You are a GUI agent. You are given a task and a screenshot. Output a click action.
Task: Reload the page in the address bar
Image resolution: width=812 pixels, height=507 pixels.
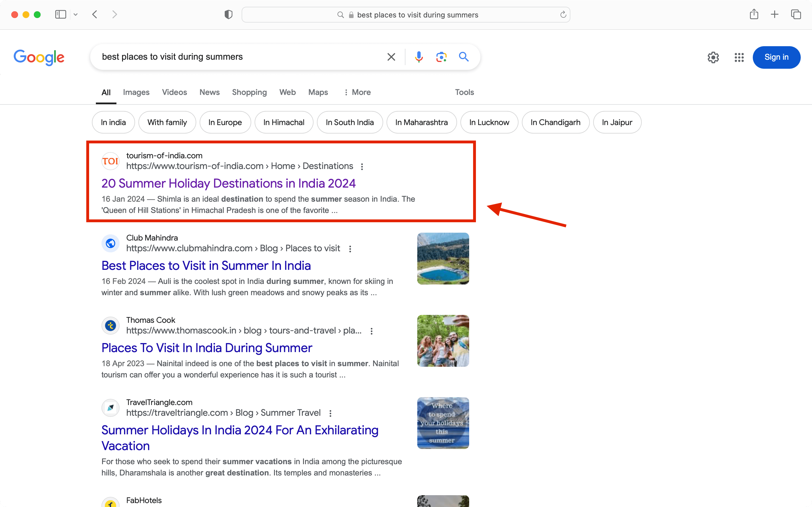(x=563, y=15)
